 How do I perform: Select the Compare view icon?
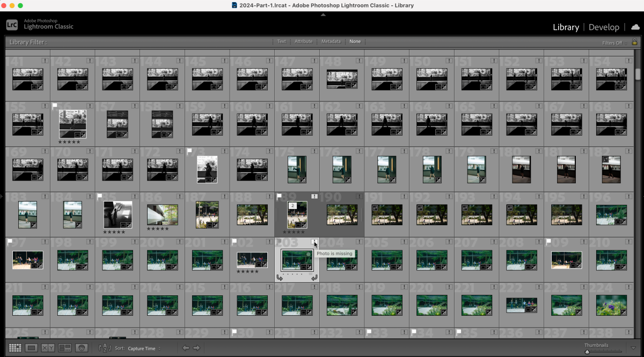[49, 347]
